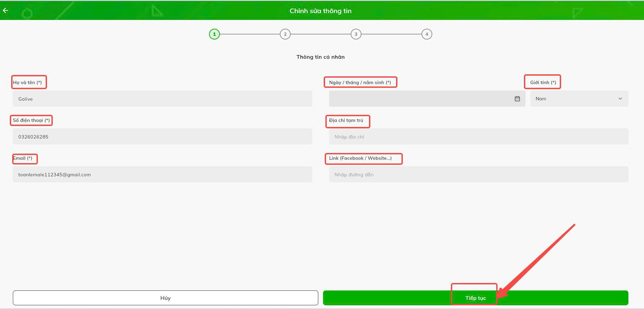The image size is (644, 309).
Task: Click the Chỉnh sửa thông tin title
Action: 320,11
